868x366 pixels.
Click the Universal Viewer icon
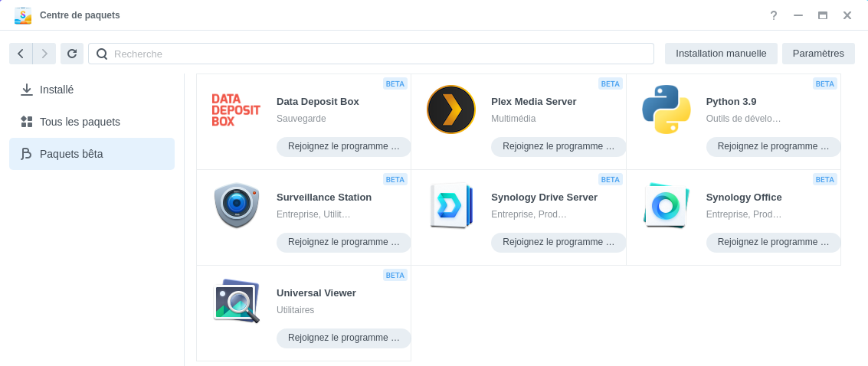coord(236,301)
